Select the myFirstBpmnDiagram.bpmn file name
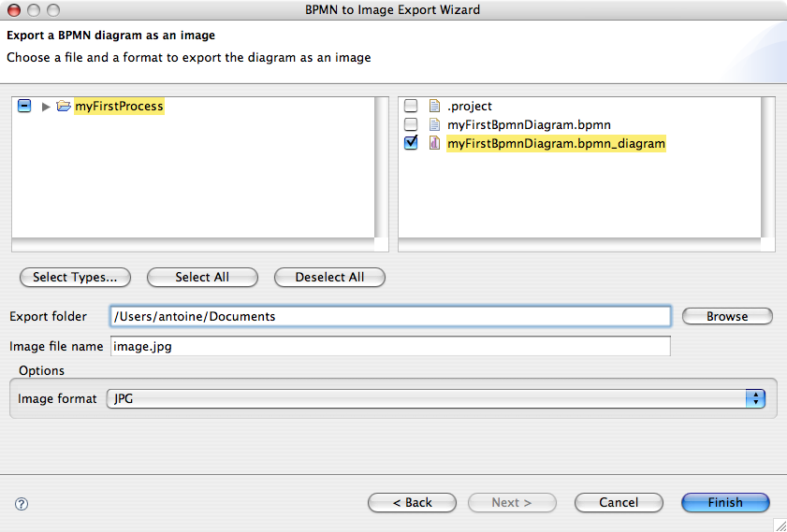Viewport: 787px width, 532px height. click(x=529, y=124)
